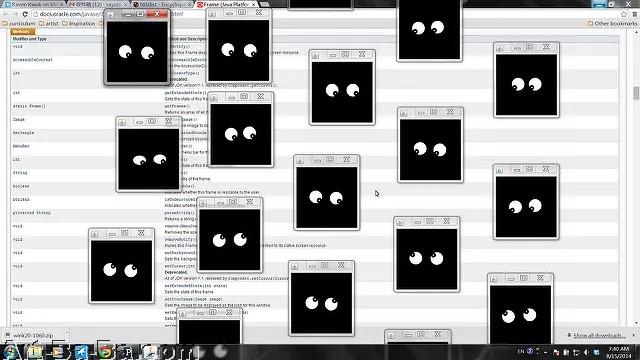
Task: Click Show all downloads link
Action: coord(599,336)
